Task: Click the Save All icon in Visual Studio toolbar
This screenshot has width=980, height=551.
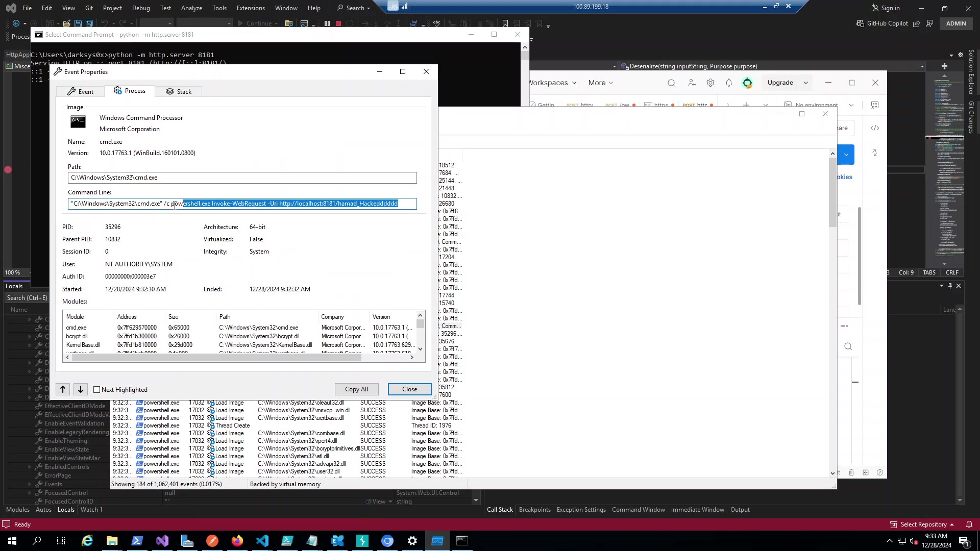Action: tap(89, 23)
